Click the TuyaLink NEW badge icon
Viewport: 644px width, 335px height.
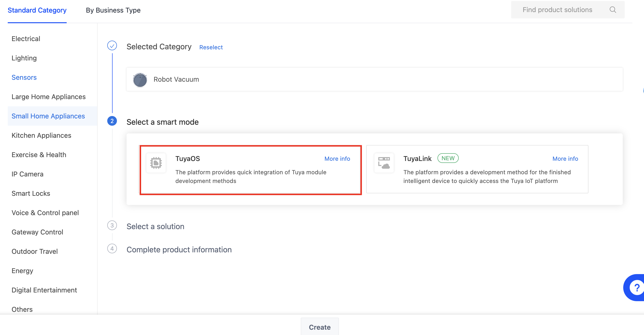[x=449, y=158]
